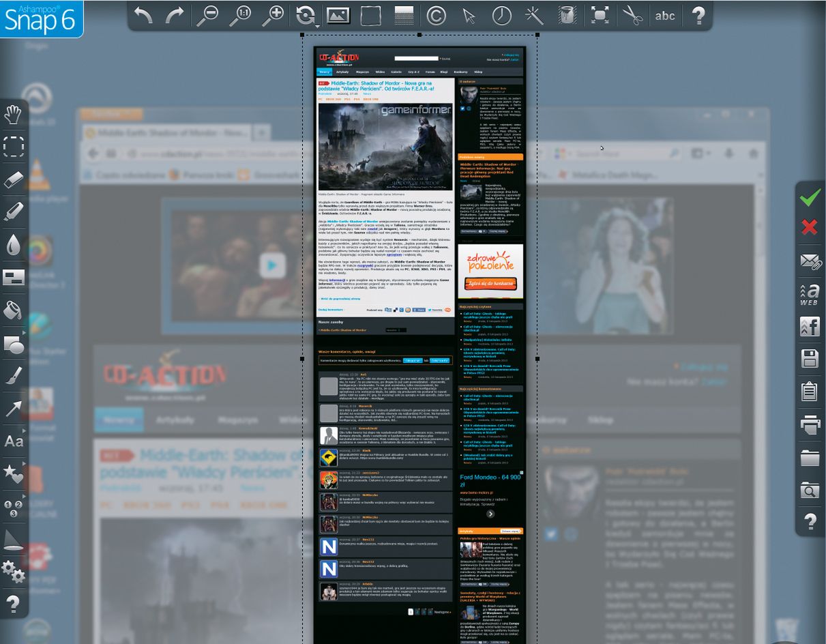The image size is (826, 644).
Task: Save the capture with floppy disk icon
Action: [x=810, y=359]
